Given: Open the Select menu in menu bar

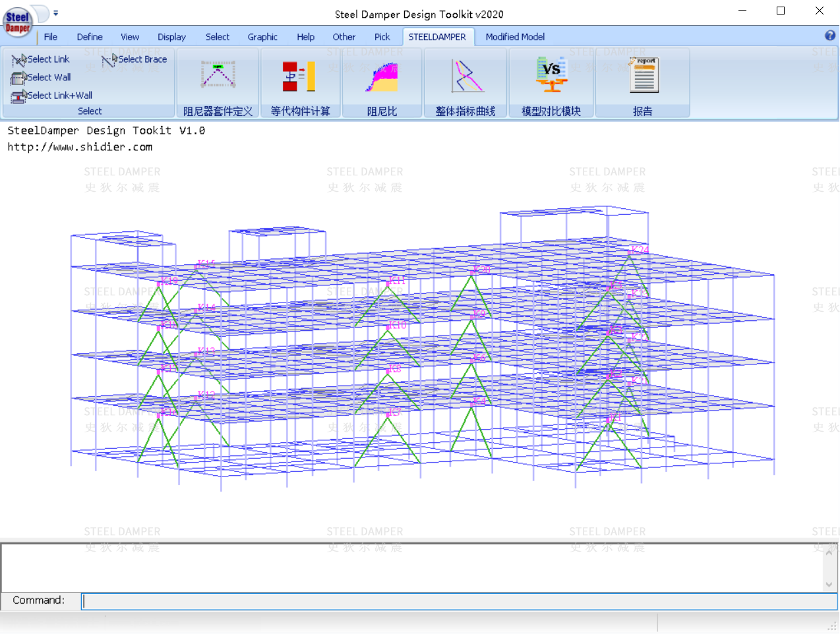Looking at the screenshot, I should (x=218, y=37).
